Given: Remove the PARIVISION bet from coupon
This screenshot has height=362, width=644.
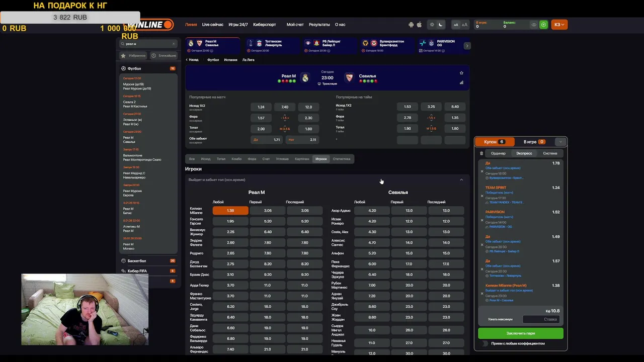Looking at the screenshot, I should (x=482, y=220).
